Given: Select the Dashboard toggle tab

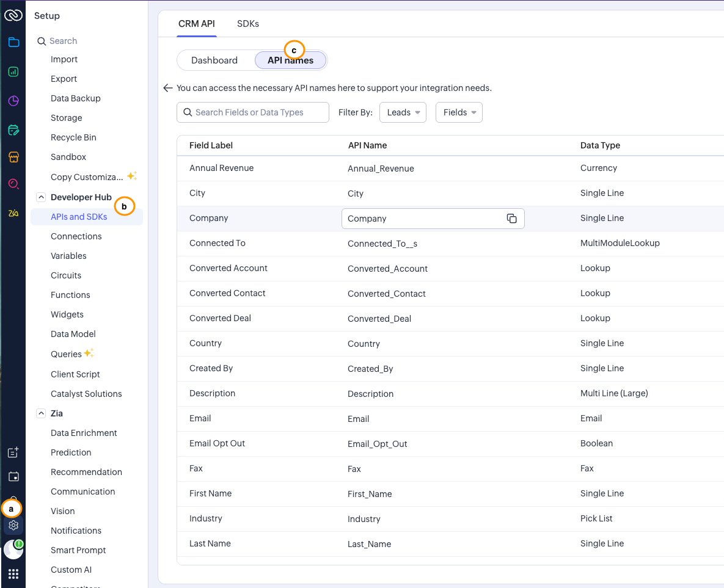Looking at the screenshot, I should tap(214, 60).
